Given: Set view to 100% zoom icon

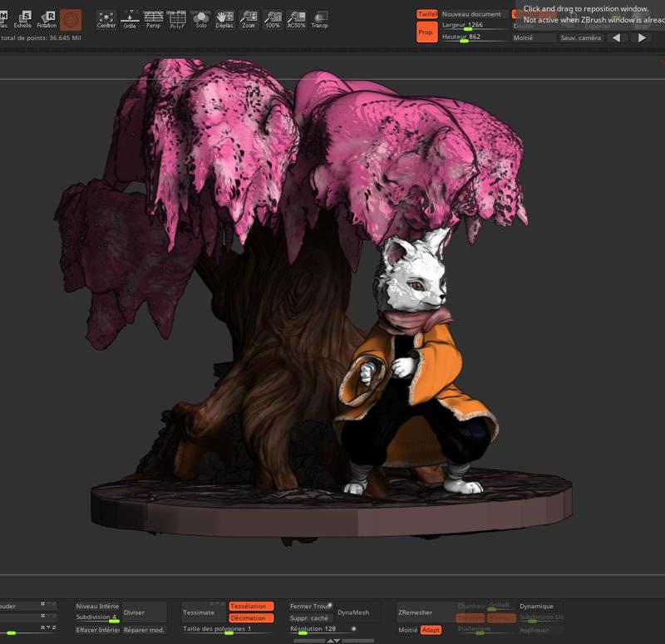Looking at the screenshot, I should click(x=272, y=19).
